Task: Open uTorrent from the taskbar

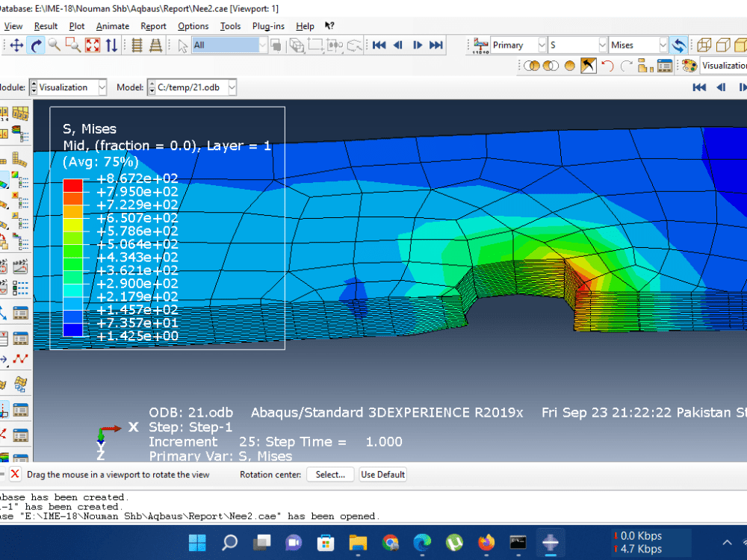Action: pyautogui.click(x=454, y=542)
